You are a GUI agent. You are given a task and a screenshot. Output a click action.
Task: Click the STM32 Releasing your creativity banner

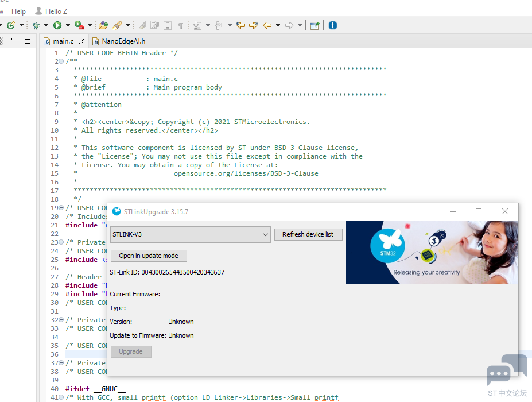pyautogui.click(x=432, y=252)
